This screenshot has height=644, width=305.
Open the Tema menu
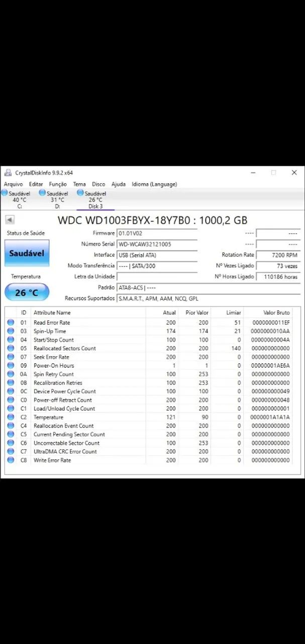click(79, 184)
